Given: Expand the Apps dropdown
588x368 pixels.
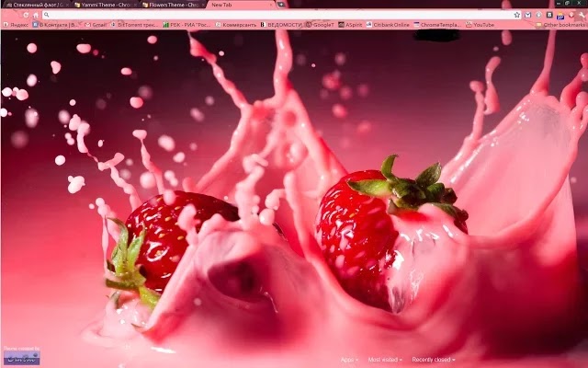Looking at the screenshot, I should click(349, 360).
